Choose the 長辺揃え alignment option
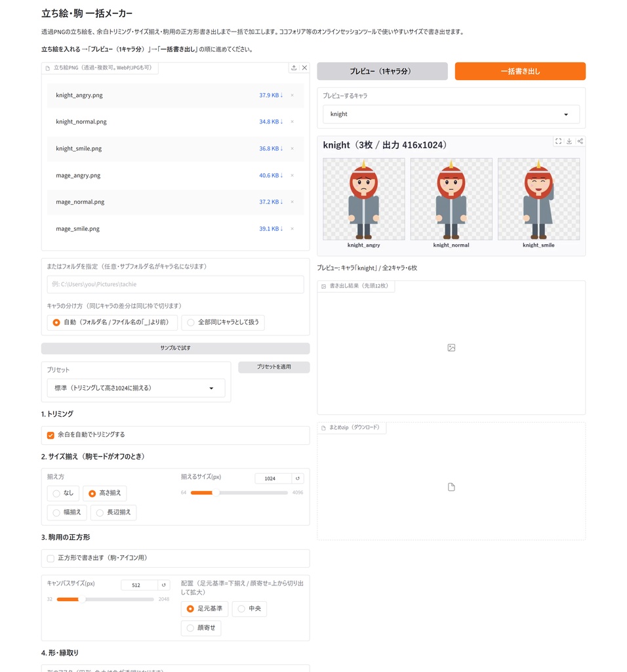The height and width of the screenshot is (672, 627). coord(113,513)
